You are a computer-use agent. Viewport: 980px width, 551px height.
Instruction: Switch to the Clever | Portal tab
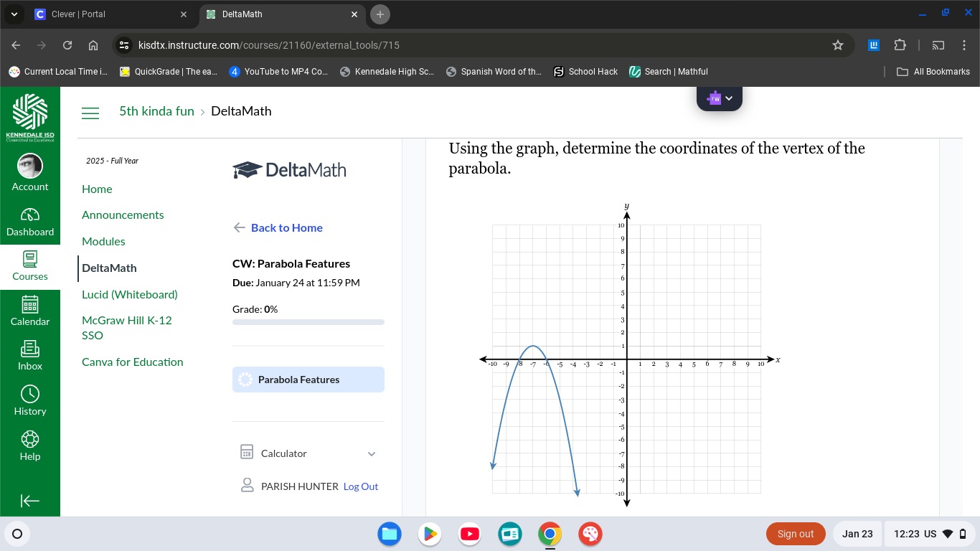[x=111, y=14]
